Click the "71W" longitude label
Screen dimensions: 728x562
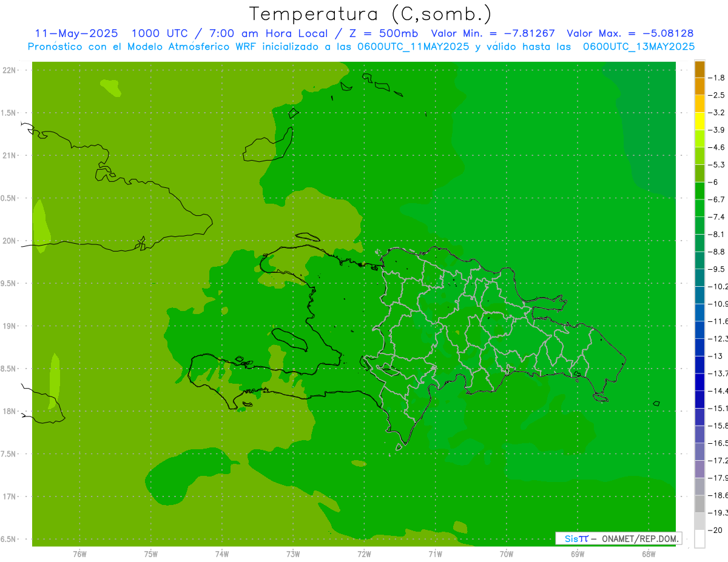tap(435, 554)
